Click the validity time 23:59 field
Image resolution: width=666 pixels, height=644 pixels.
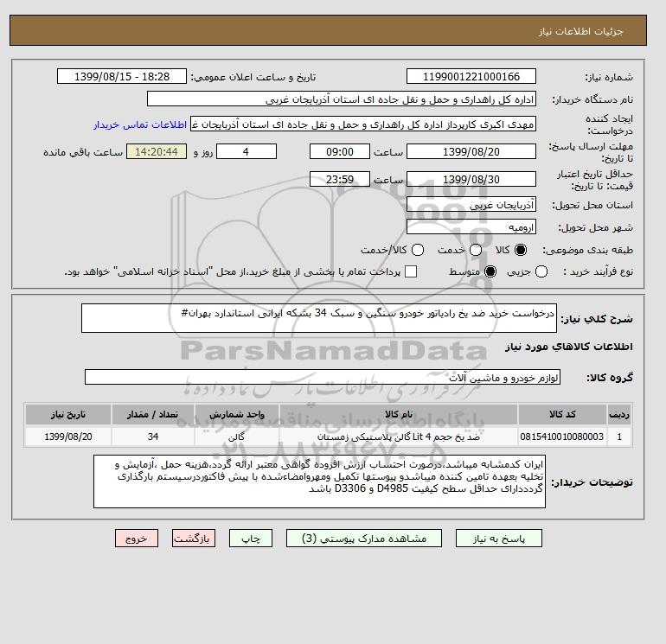click(x=340, y=179)
